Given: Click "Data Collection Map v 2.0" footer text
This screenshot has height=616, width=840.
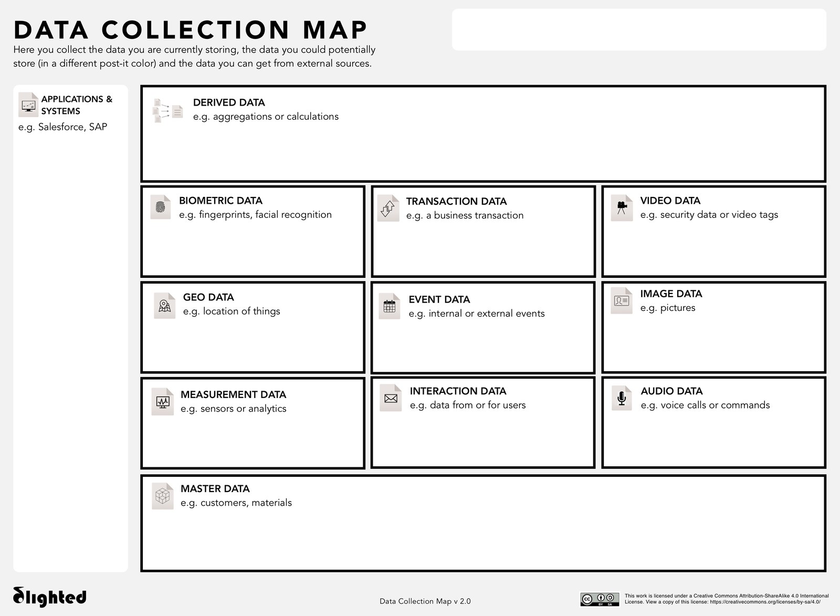Looking at the screenshot, I should point(425,601).
